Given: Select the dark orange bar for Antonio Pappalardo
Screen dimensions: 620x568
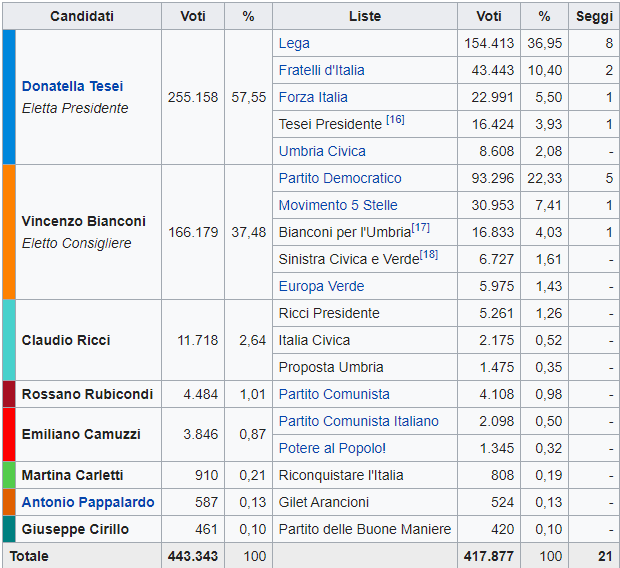Looking at the screenshot, I should tap(9, 502).
